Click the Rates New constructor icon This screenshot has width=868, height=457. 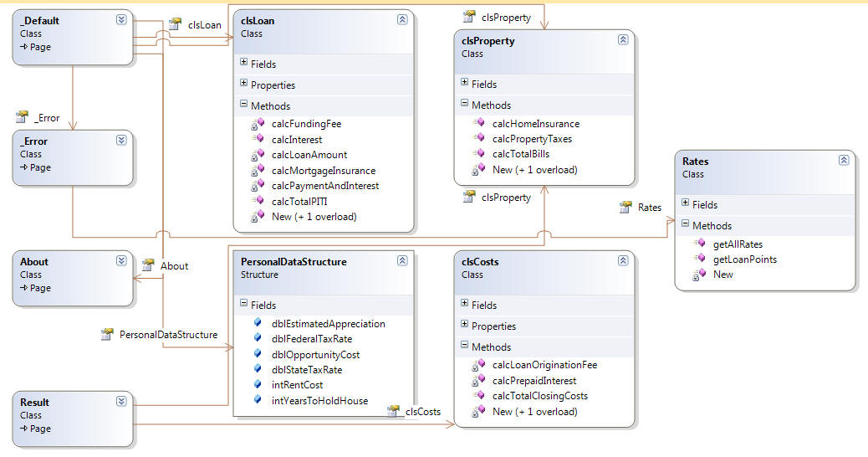point(700,275)
